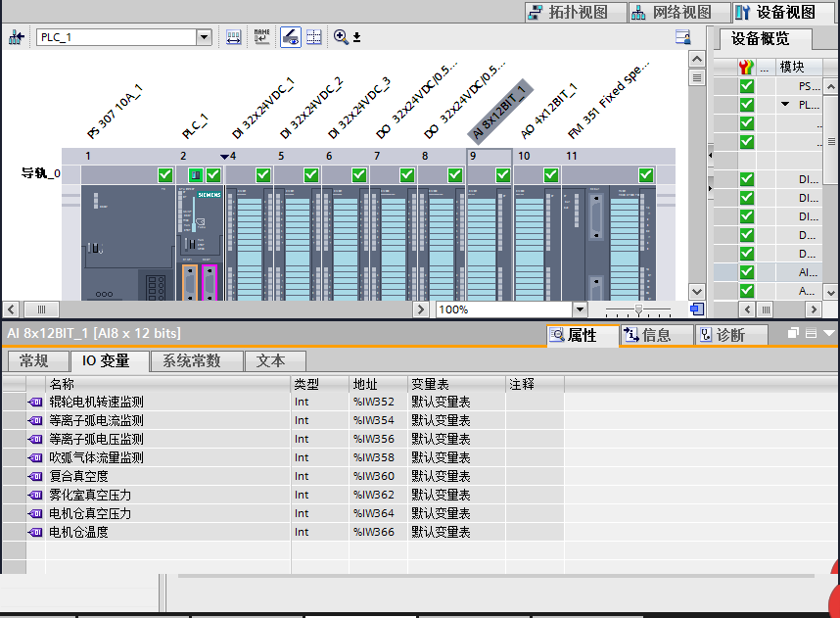Click the tag icon of 吹弧气体流量监测

click(x=35, y=457)
